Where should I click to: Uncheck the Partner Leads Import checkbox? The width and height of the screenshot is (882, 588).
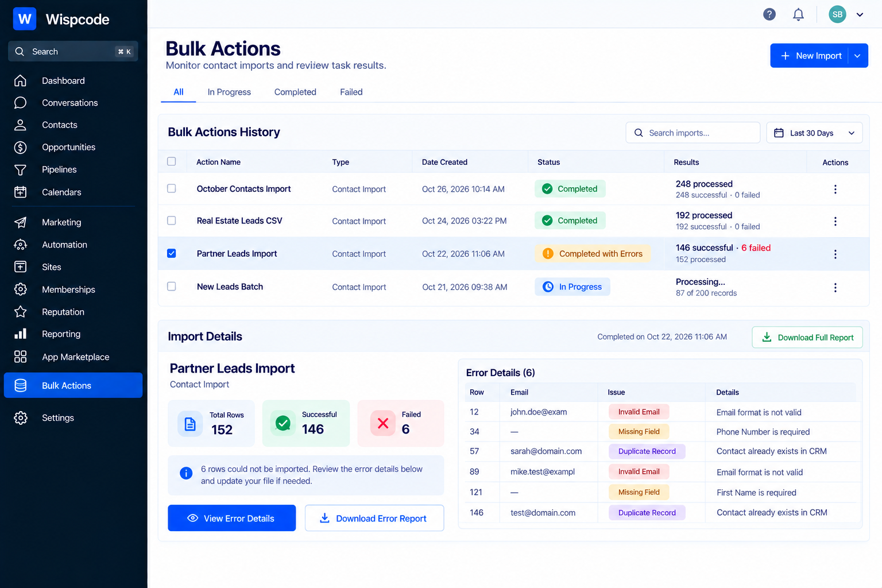tap(171, 253)
